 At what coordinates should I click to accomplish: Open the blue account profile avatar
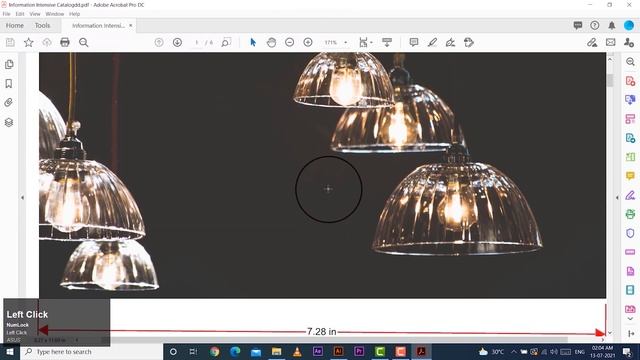tap(629, 25)
